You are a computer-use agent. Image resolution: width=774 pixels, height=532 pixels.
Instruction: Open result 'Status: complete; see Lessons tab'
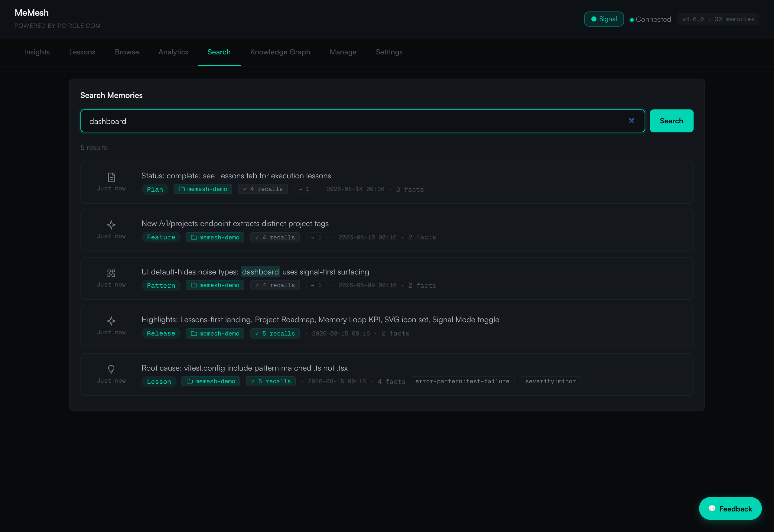click(387, 182)
